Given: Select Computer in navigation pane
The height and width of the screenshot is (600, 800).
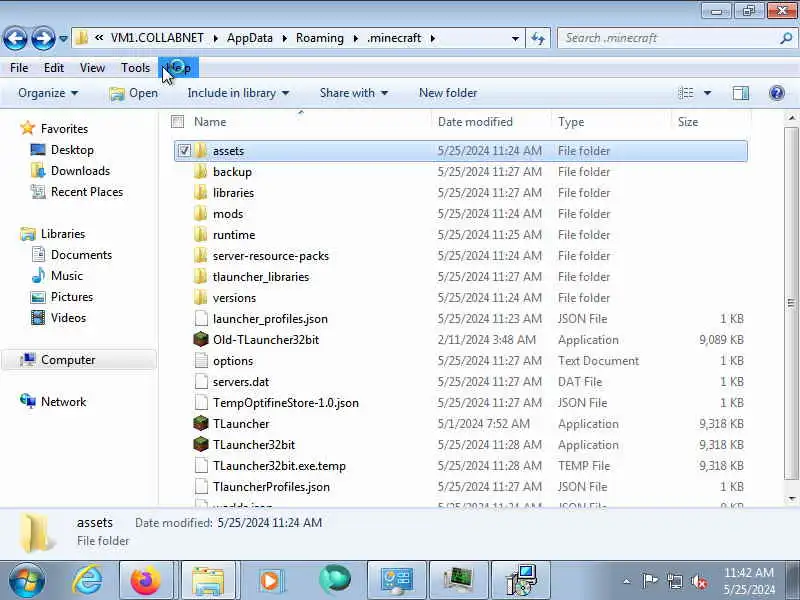Looking at the screenshot, I should (x=79, y=360).
